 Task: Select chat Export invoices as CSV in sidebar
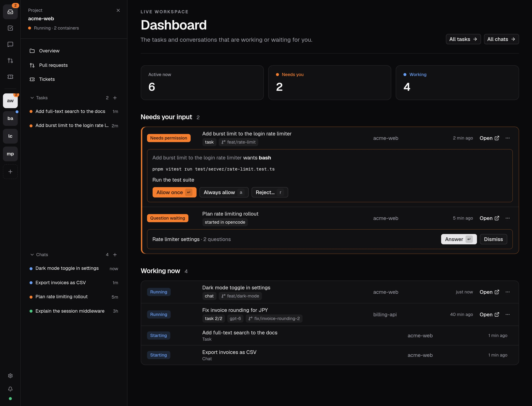[x=74, y=283]
